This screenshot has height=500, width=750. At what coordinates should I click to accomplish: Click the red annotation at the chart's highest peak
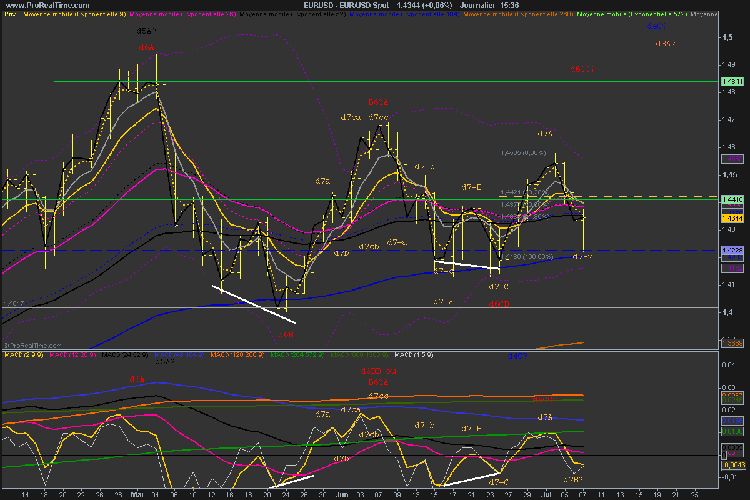[146, 47]
